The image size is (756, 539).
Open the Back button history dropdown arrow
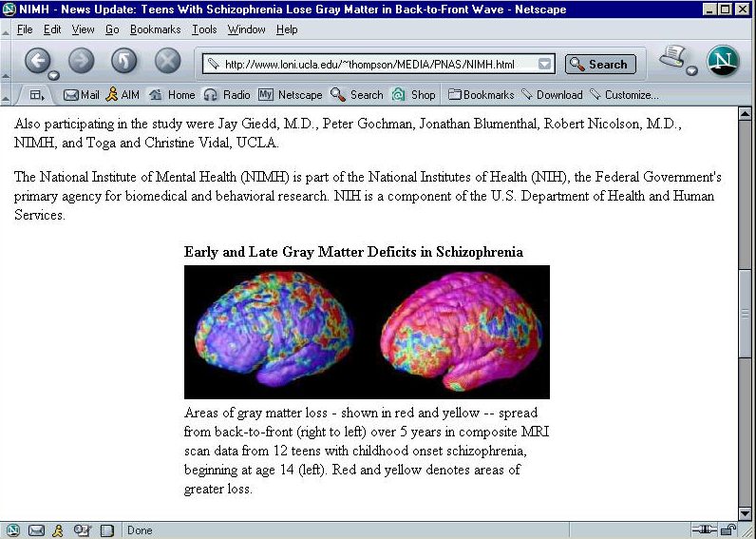(x=54, y=75)
